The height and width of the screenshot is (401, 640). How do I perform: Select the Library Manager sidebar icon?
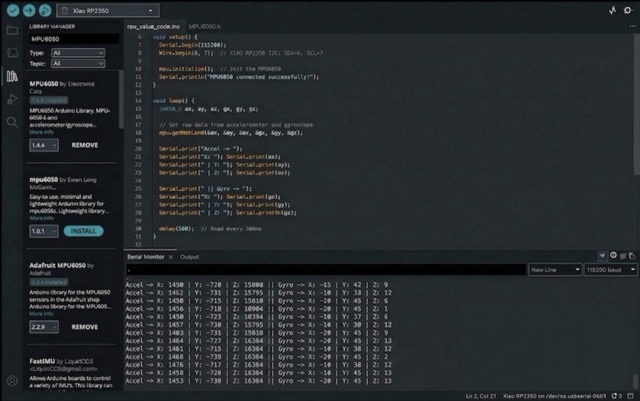pos(12,76)
